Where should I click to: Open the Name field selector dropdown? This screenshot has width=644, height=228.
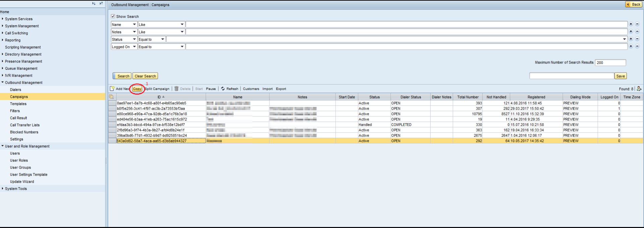tap(134, 24)
